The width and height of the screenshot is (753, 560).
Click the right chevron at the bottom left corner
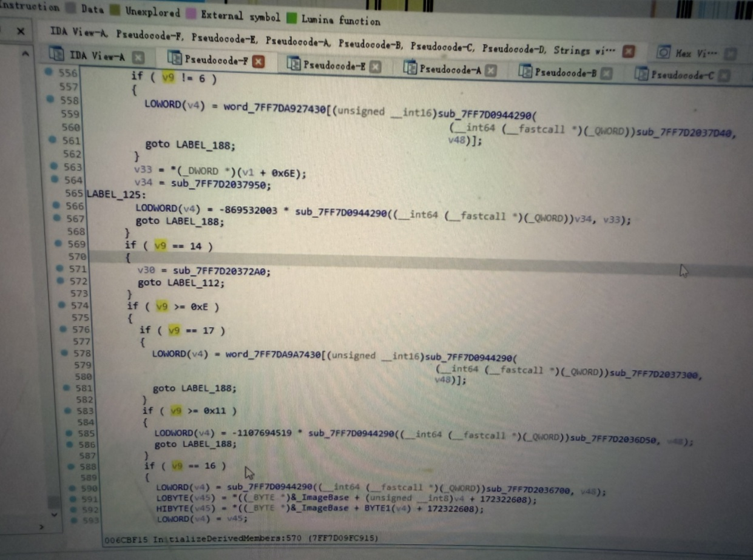(41, 528)
